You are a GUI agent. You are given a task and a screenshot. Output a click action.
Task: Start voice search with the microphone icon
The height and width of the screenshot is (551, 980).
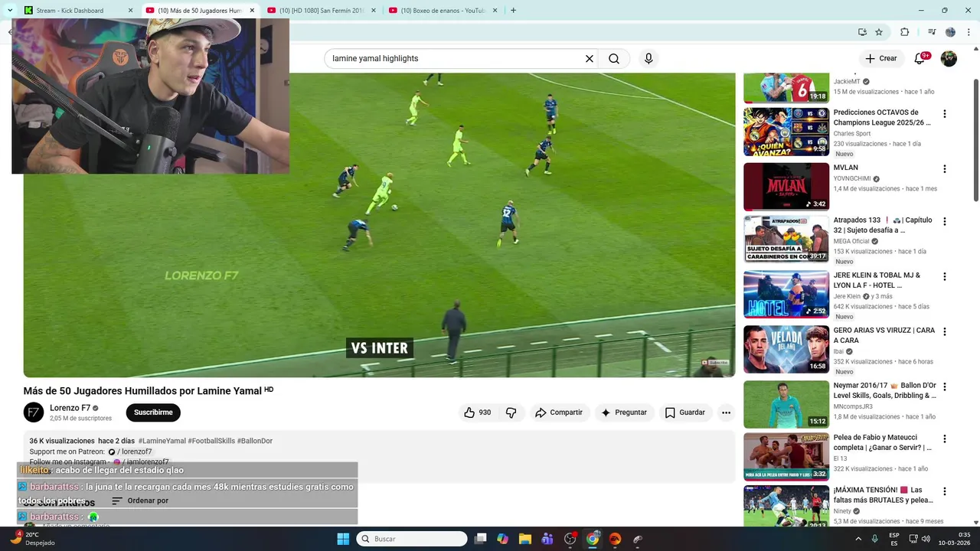click(648, 58)
